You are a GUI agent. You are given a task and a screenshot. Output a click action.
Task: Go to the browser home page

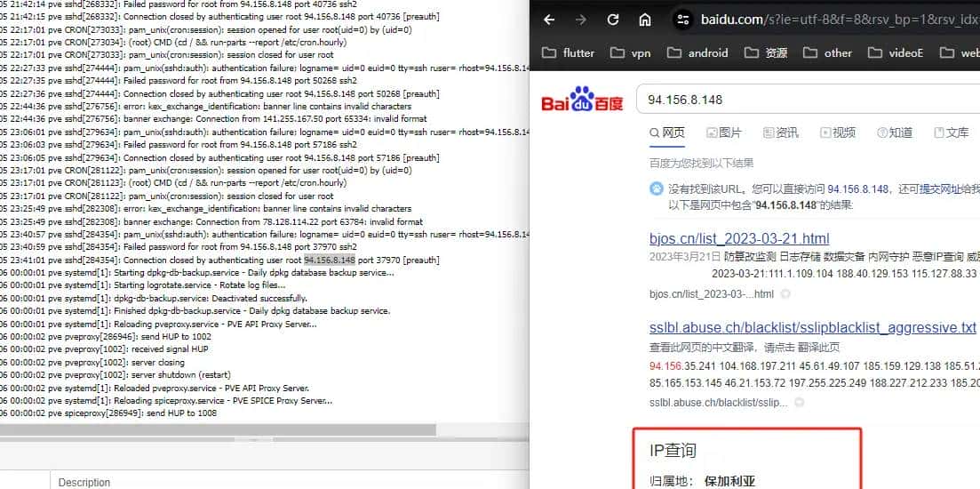[x=645, y=20]
